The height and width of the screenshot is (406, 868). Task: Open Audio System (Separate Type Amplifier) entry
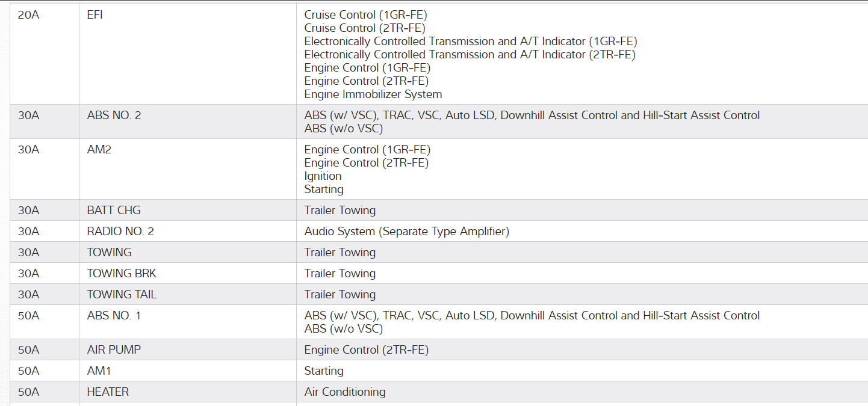point(406,231)
